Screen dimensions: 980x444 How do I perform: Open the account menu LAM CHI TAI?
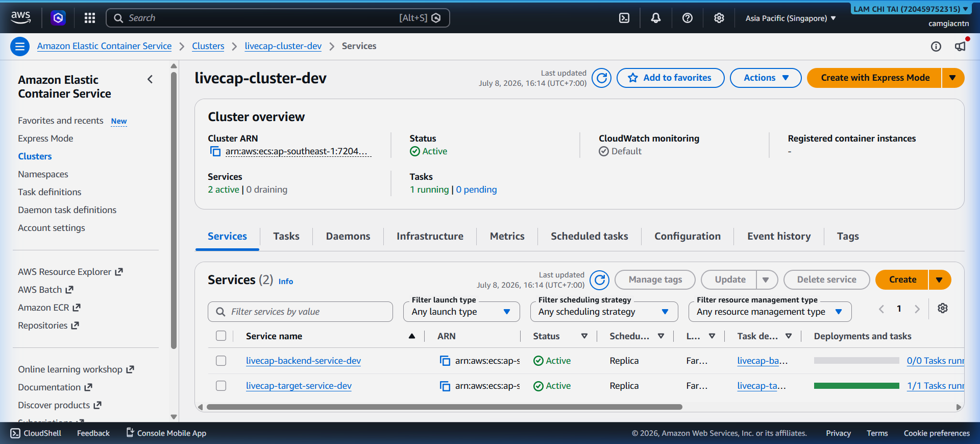[911, 9]
